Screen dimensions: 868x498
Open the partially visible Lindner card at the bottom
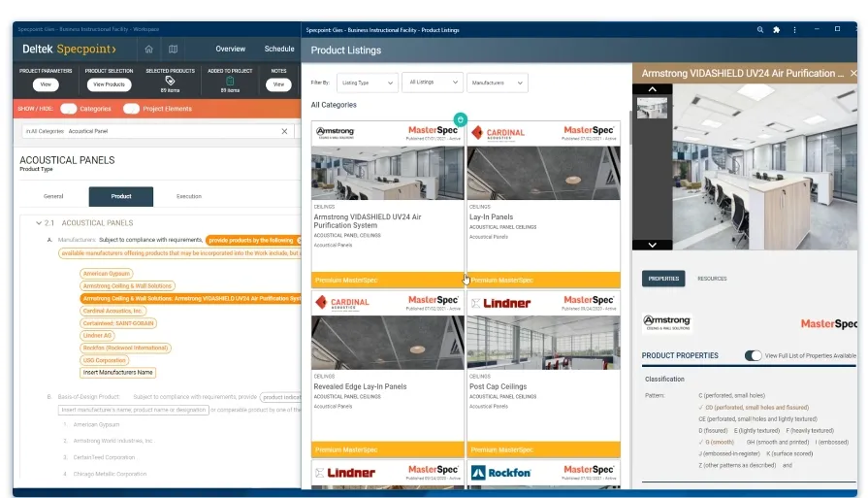[388, 475]
